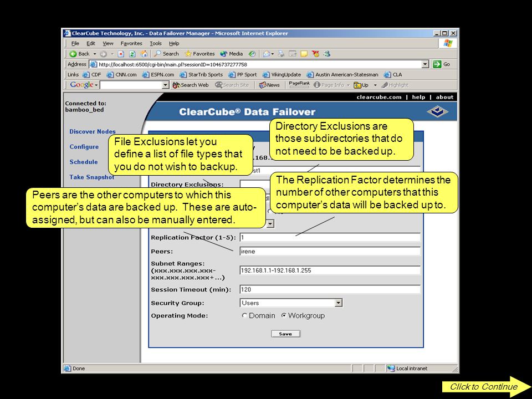The width and height of the screenshot is (532, 399).
Task: Click the Replication Factor input field
Action: coord(330,238)
